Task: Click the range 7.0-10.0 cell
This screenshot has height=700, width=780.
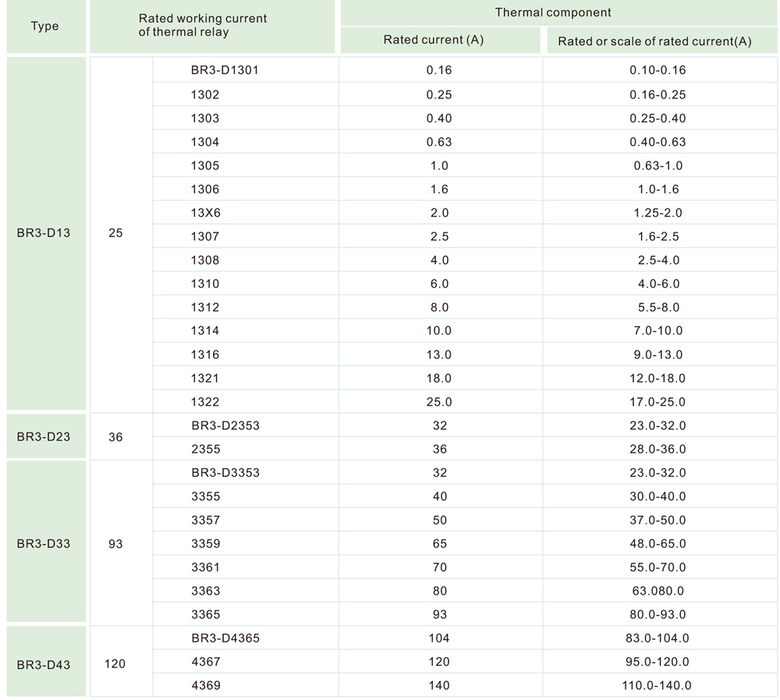Action: pos(660,331)
